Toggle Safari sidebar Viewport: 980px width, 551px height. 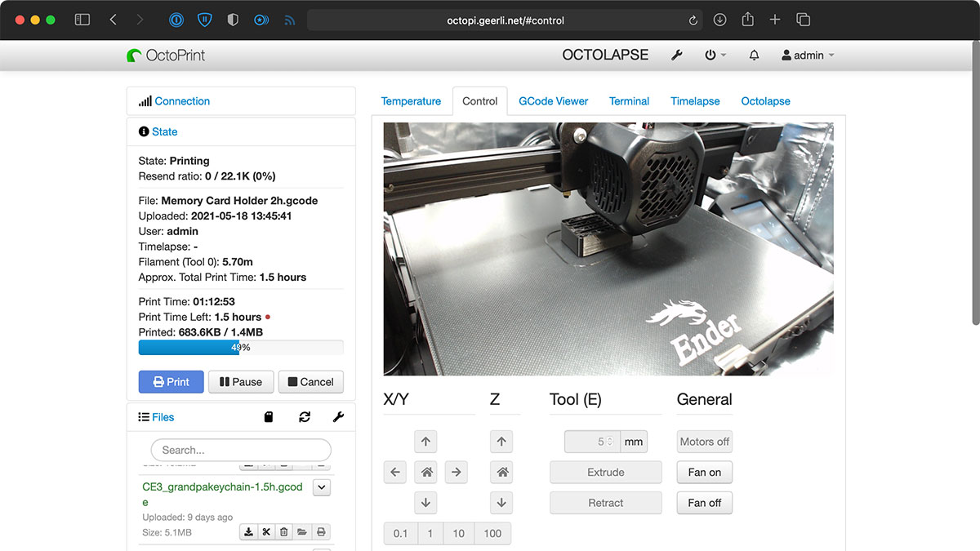click(x=82, y=20)
